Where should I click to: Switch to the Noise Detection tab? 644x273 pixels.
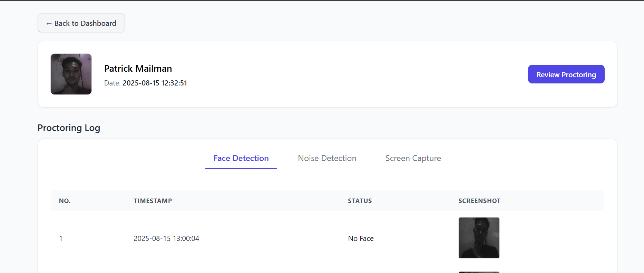point(327,158)
